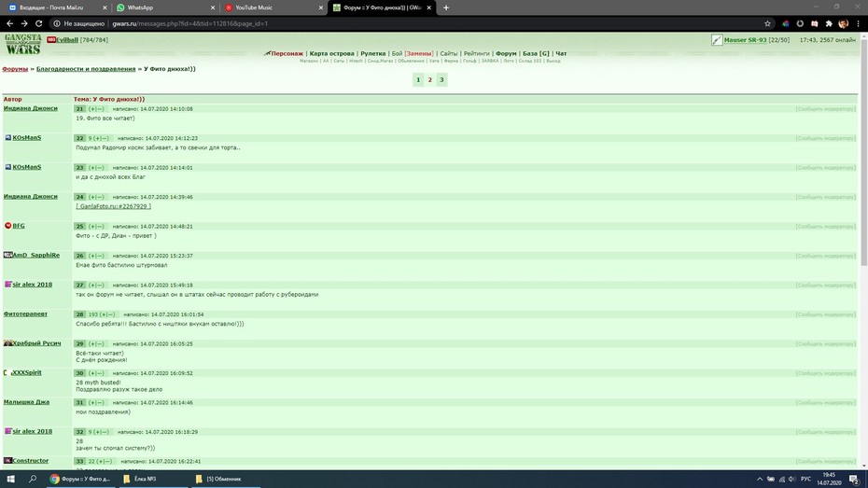
Task: Click the Замены link in game menu
Action: tap(419, 54)
